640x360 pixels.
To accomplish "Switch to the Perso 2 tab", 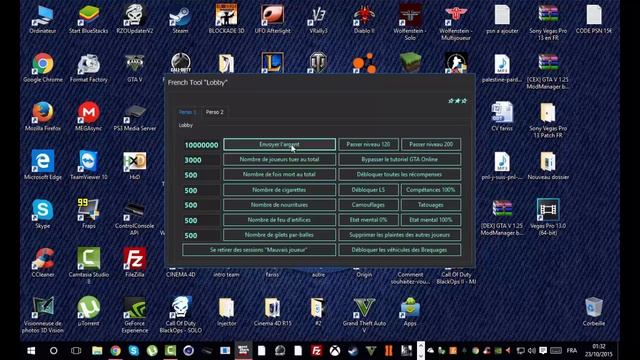I will (x=214, y=112).
